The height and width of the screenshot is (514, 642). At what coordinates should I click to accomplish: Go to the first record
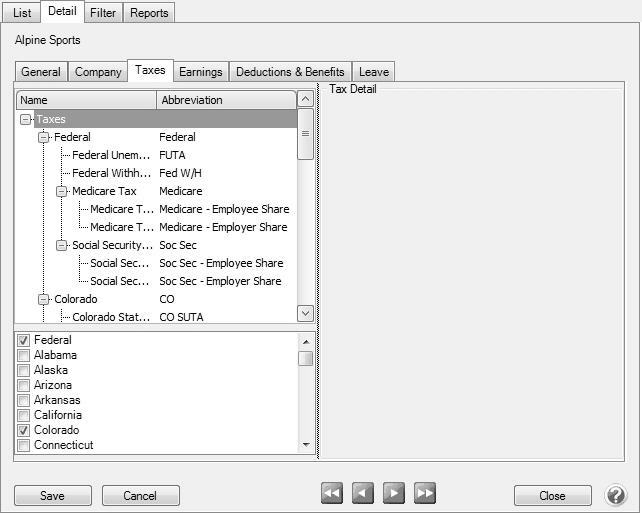click(332, 493)
